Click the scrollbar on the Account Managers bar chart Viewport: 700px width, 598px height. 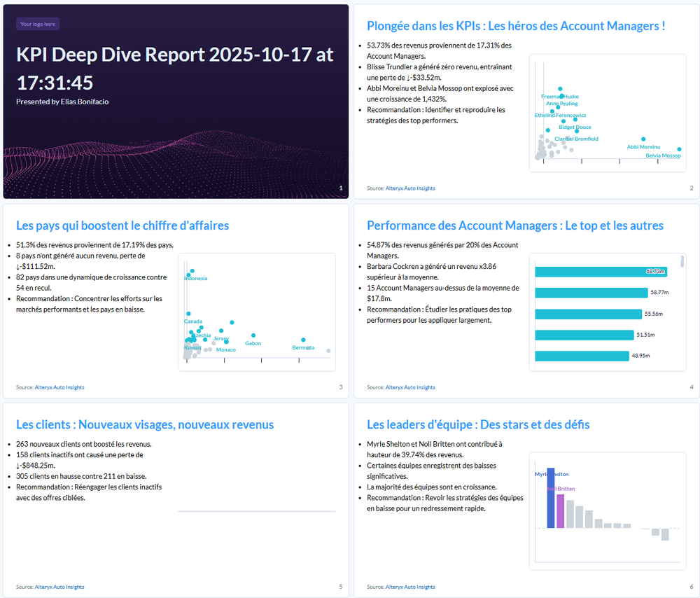[682, 262]
